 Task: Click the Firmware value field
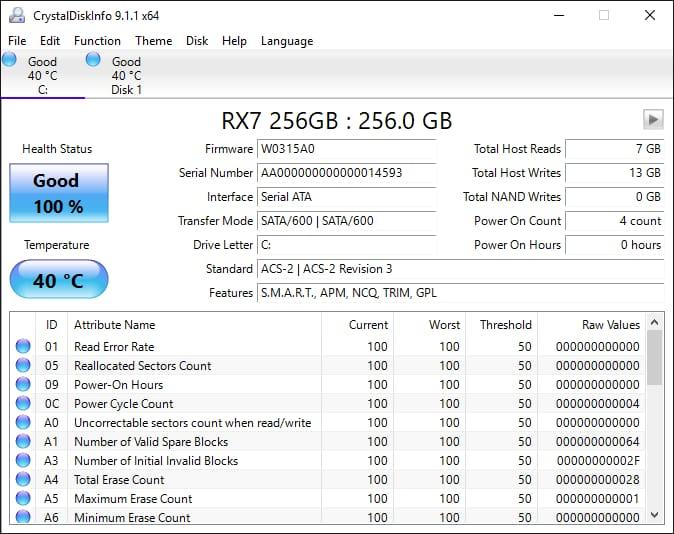coord(346,149)
